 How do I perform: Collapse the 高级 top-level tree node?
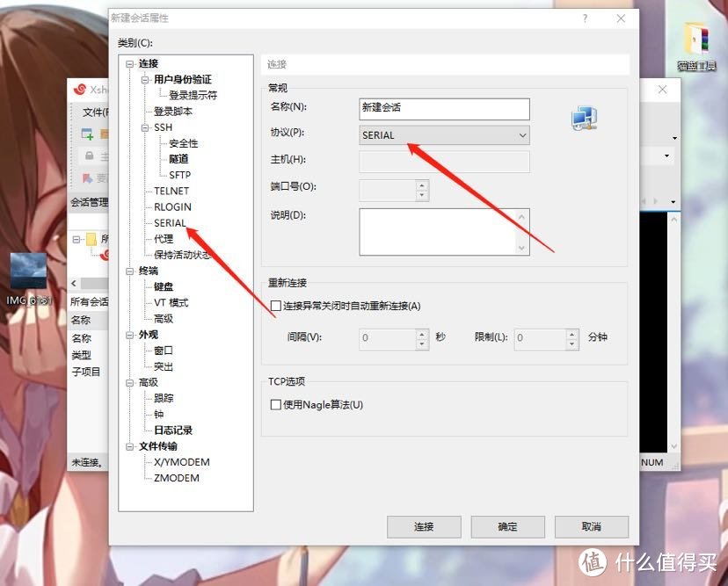[x=129, y=383]
